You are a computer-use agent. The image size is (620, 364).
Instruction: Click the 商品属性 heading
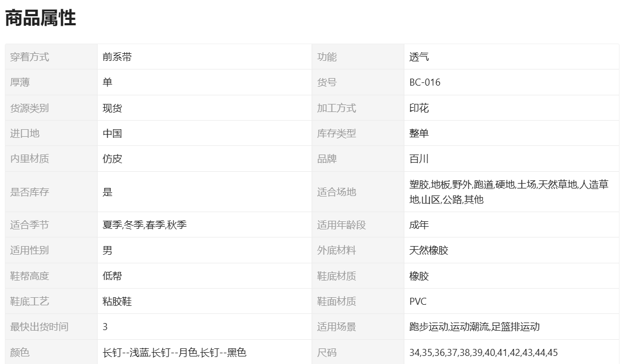pos(40,18)
